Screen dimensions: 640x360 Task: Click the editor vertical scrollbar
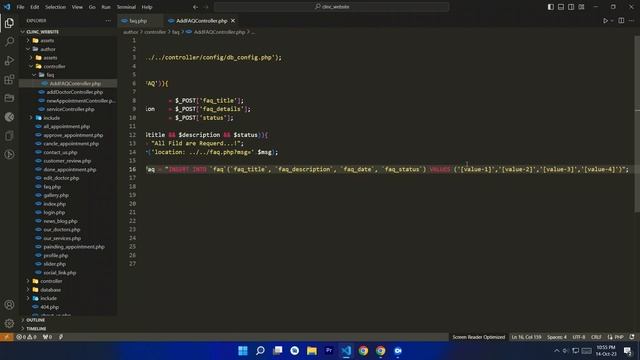point(637,124)
